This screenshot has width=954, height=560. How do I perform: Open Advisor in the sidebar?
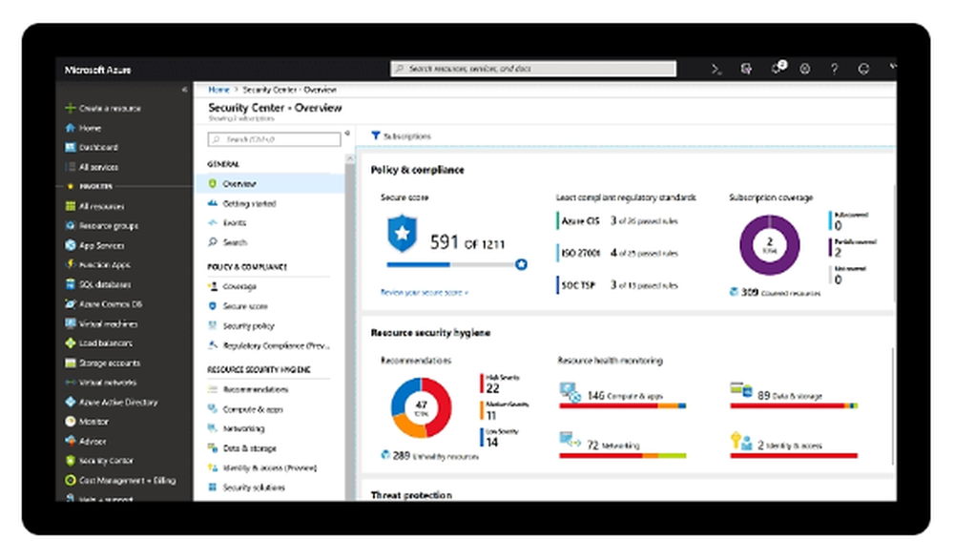(86, 441)
